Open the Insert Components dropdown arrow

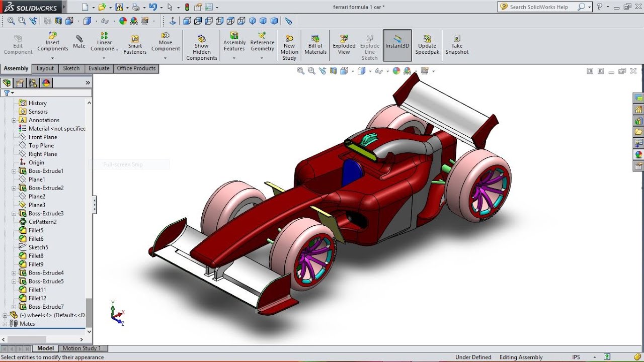pos(52,58)
